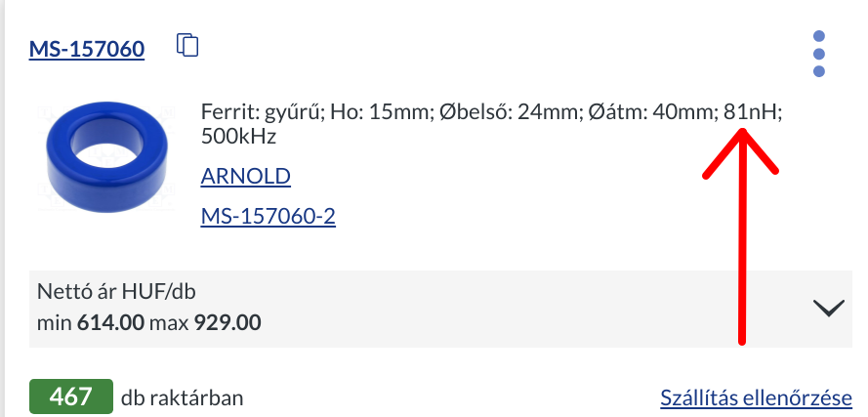The width and height of the screenshot is (868, 417).
Task: Click the green 467 stock badge
Action: [71, 396]
